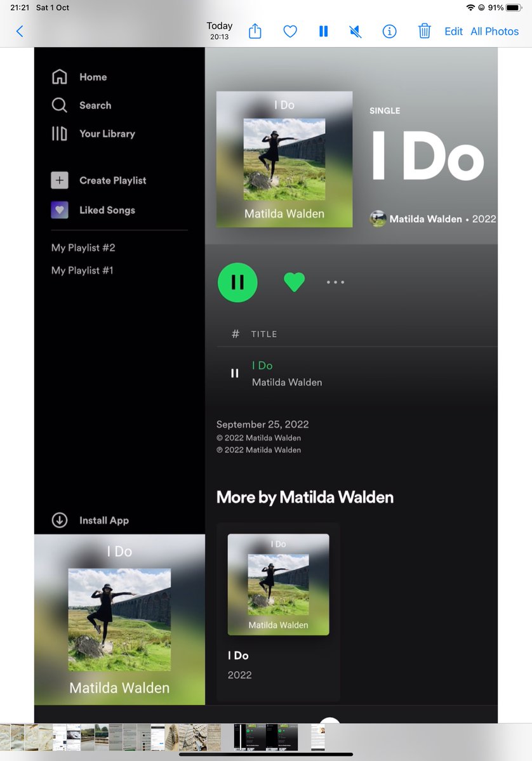532x761 pixels.
Task: Tap the highlighted screen recording thumbnail in the filmstrip
Action: pos(266,738)
